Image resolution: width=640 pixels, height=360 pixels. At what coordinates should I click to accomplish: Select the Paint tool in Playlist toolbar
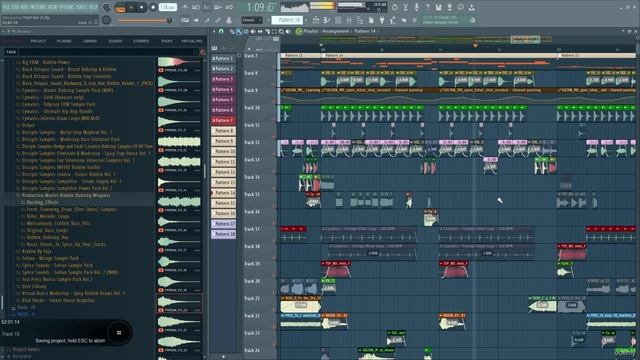(x=239, y=31)
